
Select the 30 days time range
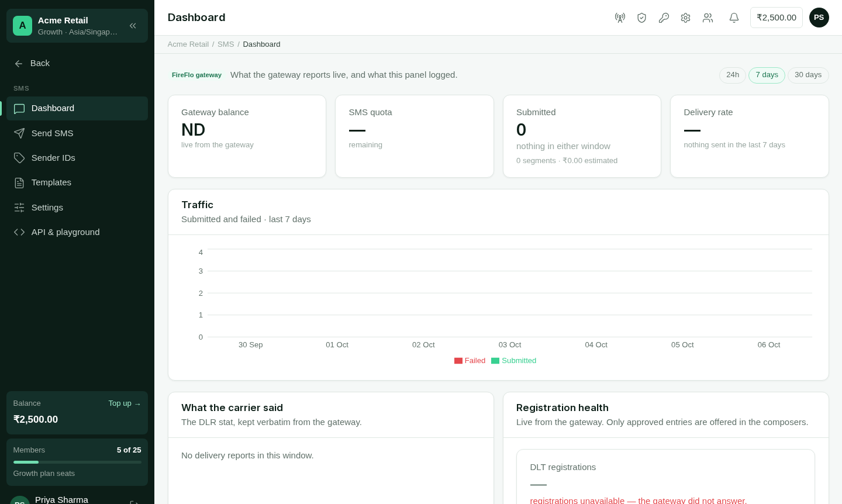(808, 75)
